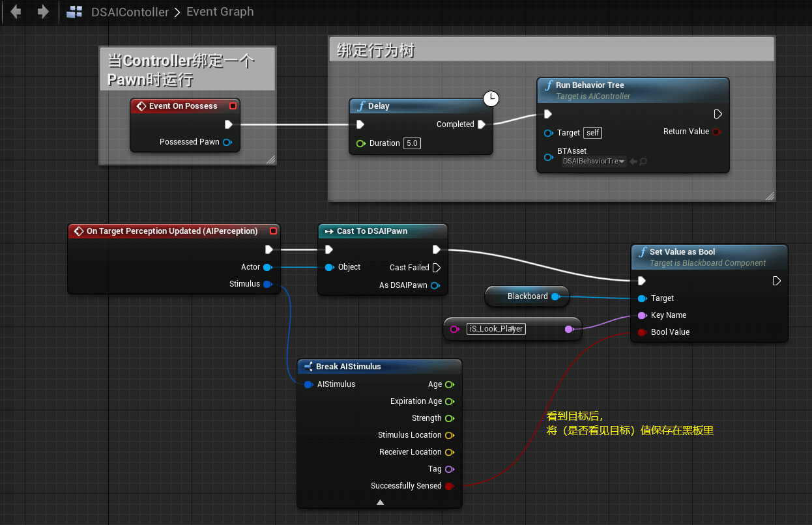The image size is (812, 525).
Task: Click the Delay node title
Action: coord(379,106)
